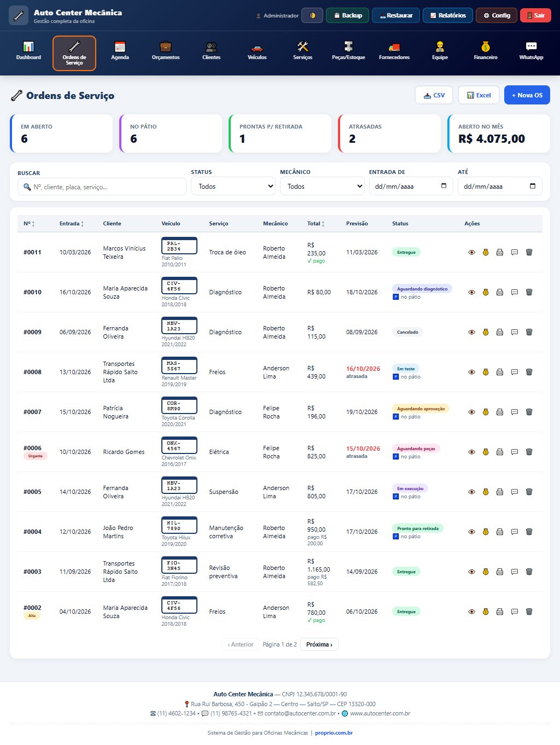Open payment for order #0010
This screenshot has height=745, width=560.
pyautogui.click(x=486, y=292)
